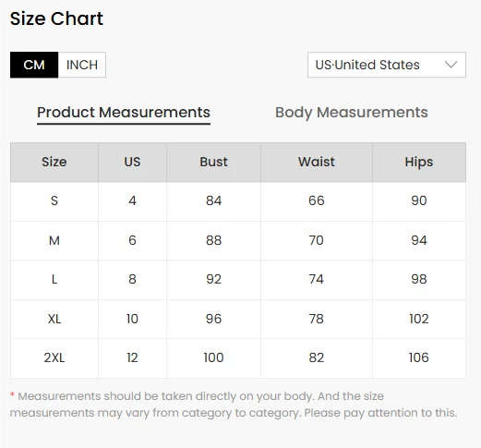481x448 pixels.
Task: Click the Waist column header
Action: (x=317, y=162)
